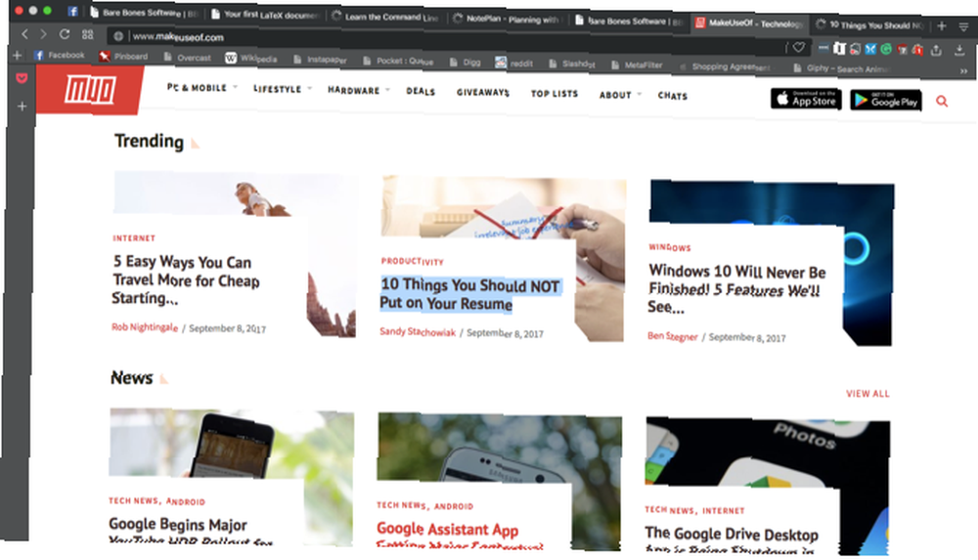Click the Pinboard pin icon in the bookmarks bar
This screenshot has width=978, height=560.
[105, 56]
